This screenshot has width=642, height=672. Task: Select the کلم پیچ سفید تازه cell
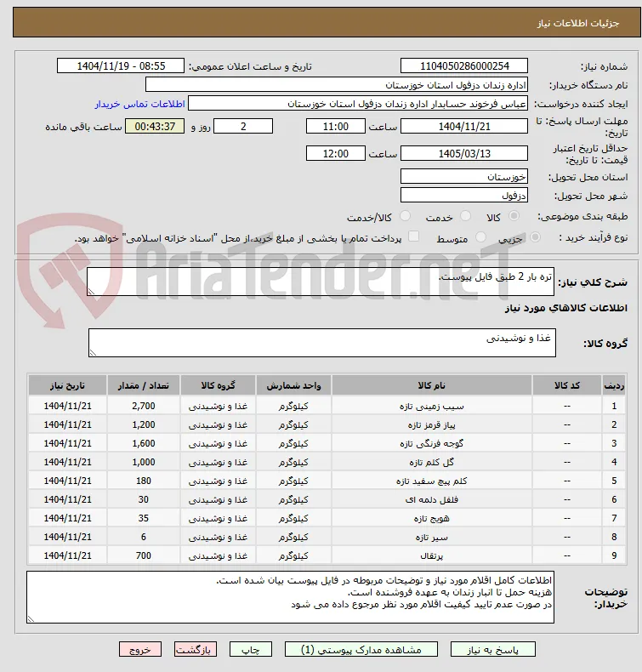pos(432,481)
